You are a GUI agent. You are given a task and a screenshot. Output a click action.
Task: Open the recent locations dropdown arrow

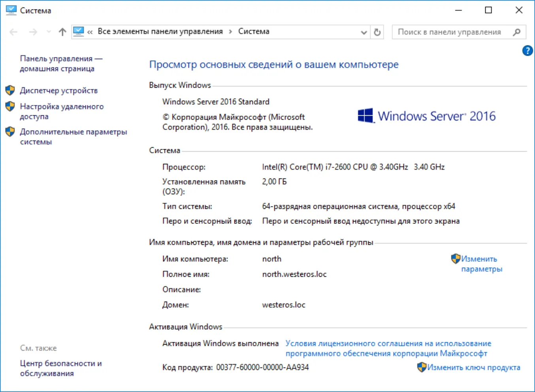[x=49, y=32]
